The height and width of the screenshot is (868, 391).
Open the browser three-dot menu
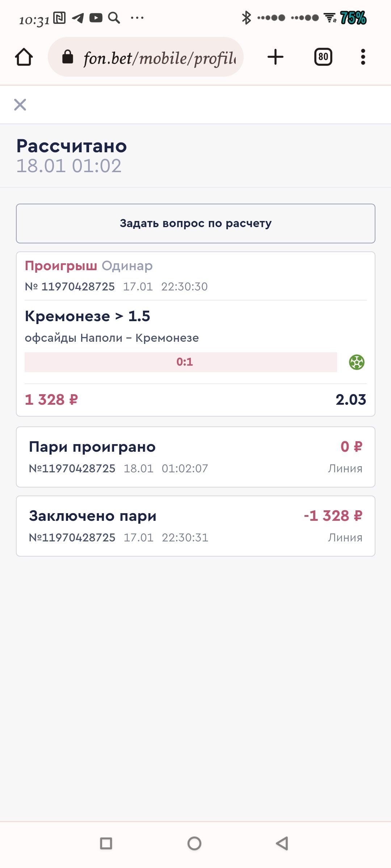coord(363,57)
